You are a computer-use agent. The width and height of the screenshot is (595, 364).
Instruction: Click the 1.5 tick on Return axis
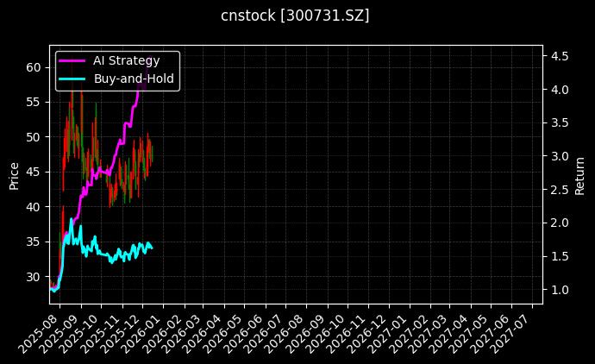(x=560, y=256)
